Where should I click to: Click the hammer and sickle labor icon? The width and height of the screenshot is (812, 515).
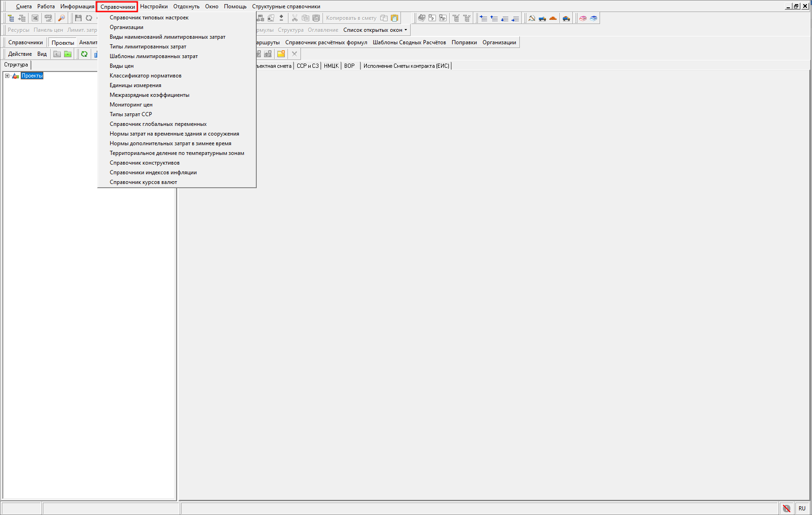pyautogui.click(x=532, y=18)
